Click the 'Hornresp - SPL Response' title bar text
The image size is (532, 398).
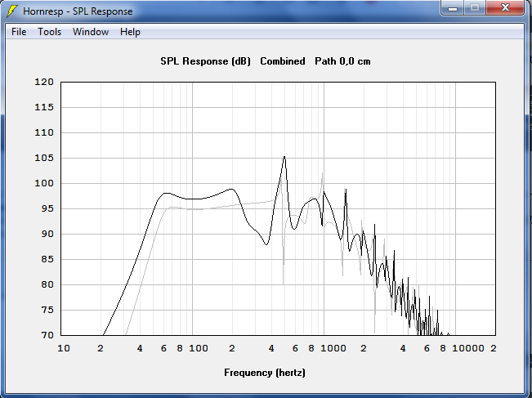78,11
